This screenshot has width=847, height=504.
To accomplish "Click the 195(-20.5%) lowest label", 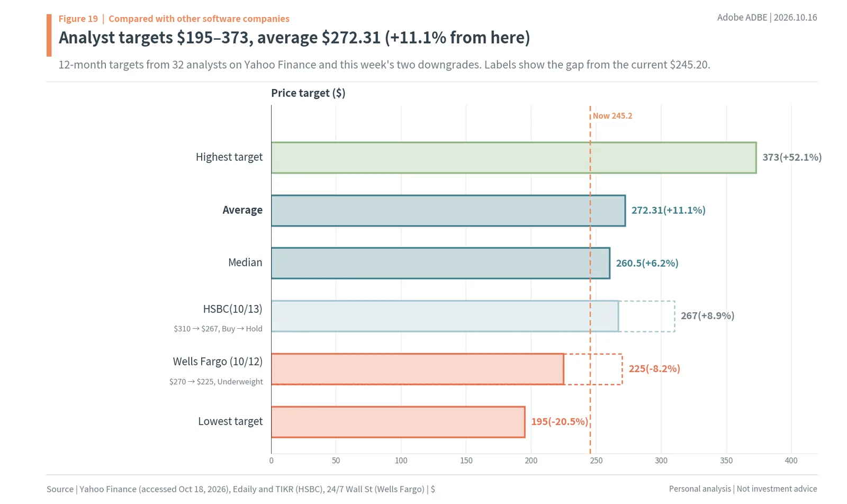I will point(560,421).
